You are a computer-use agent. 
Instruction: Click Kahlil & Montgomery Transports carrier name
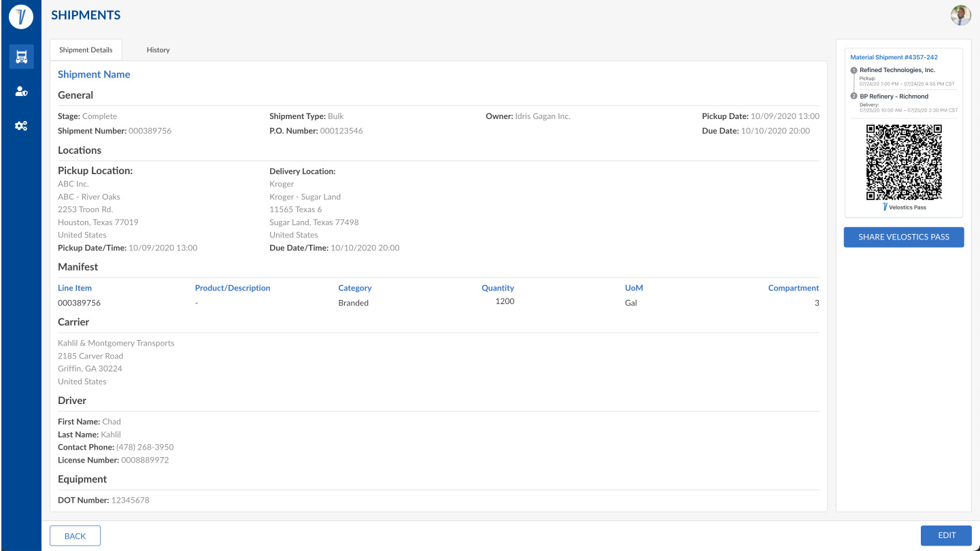116,343
